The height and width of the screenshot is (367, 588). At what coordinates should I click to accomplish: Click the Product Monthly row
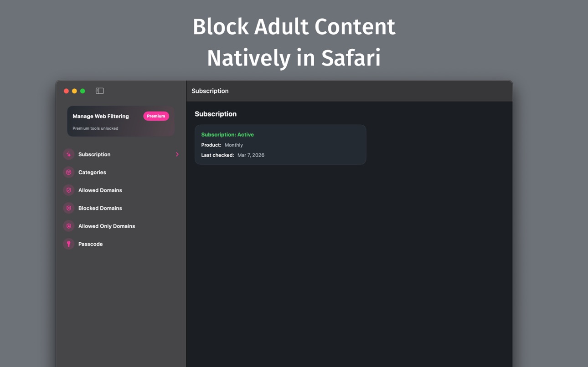point(222,145)
